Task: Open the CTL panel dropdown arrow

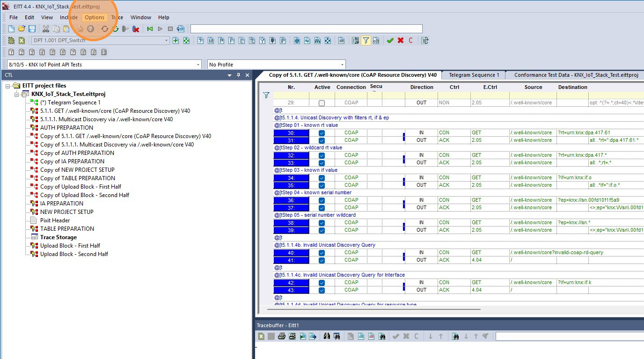Action: click(230, 75)
